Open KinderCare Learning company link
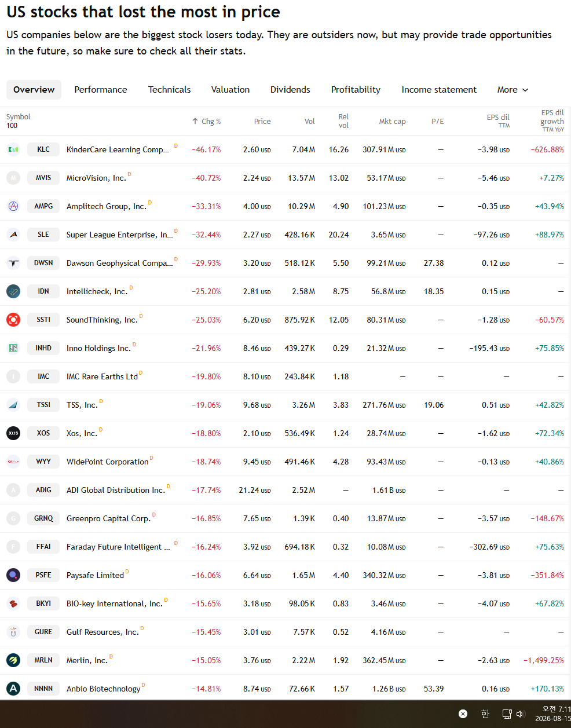The width and height of the screenshot is (571, 728). (118, 149)
